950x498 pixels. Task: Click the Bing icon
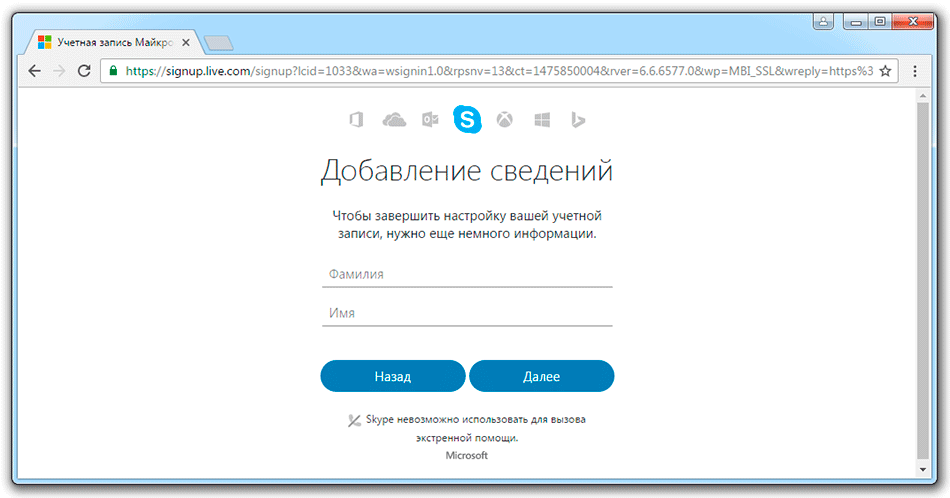coord(578,120)
